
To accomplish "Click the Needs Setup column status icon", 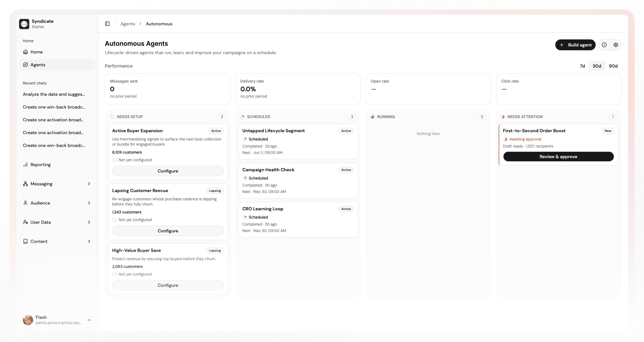I will [x=112, y=117].
